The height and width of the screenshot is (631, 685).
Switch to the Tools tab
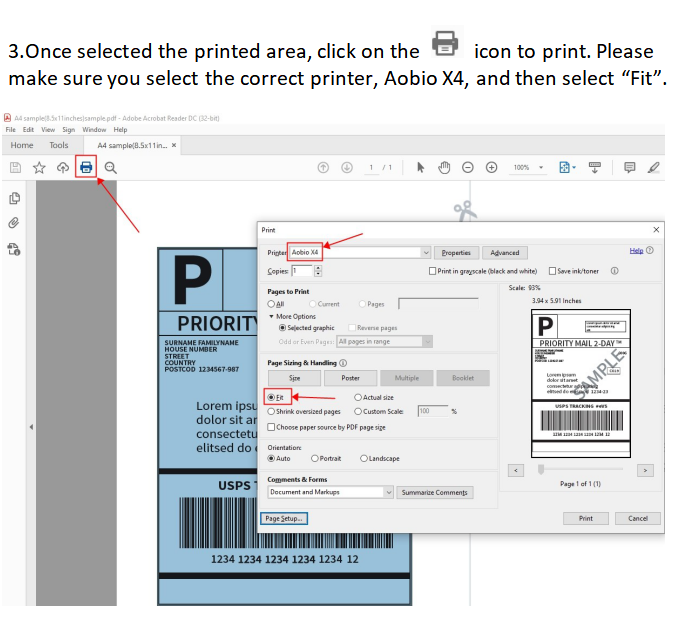[x=59, y=145]
